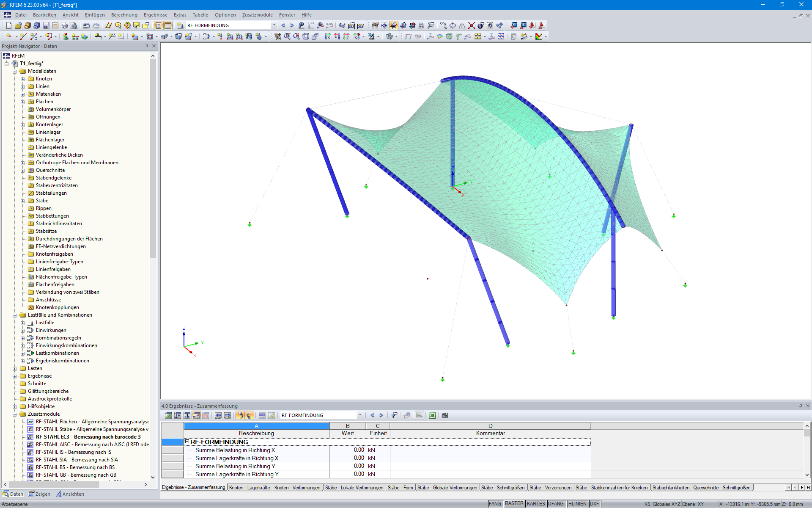
Task: Expand the Lasten folder
Action: click(x=15, y=369)
